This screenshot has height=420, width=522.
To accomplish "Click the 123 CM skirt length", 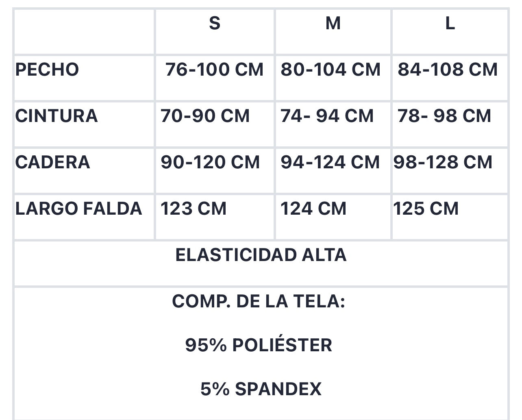I will [194, 209].
